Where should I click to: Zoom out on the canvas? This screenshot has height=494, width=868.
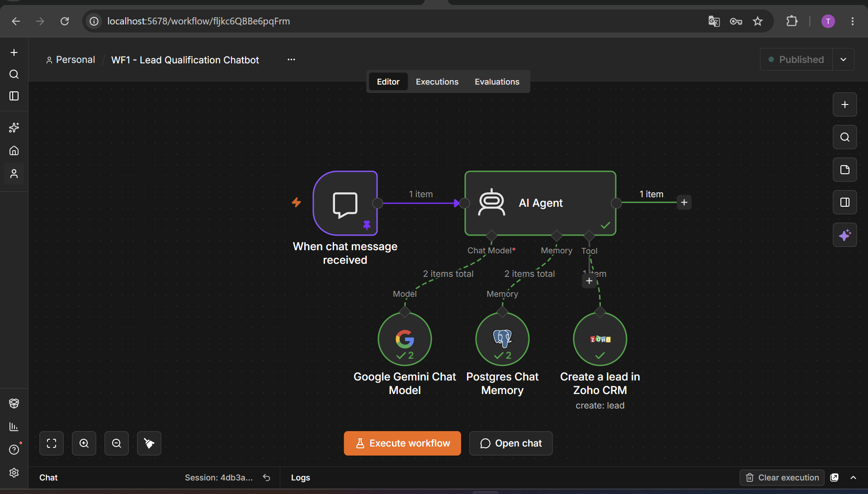point(117,443)
